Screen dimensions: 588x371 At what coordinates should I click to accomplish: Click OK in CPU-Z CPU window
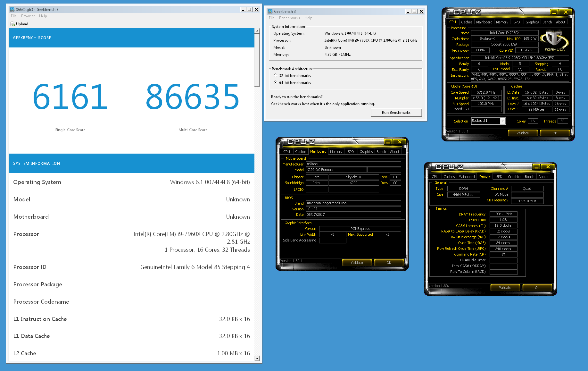555,133
